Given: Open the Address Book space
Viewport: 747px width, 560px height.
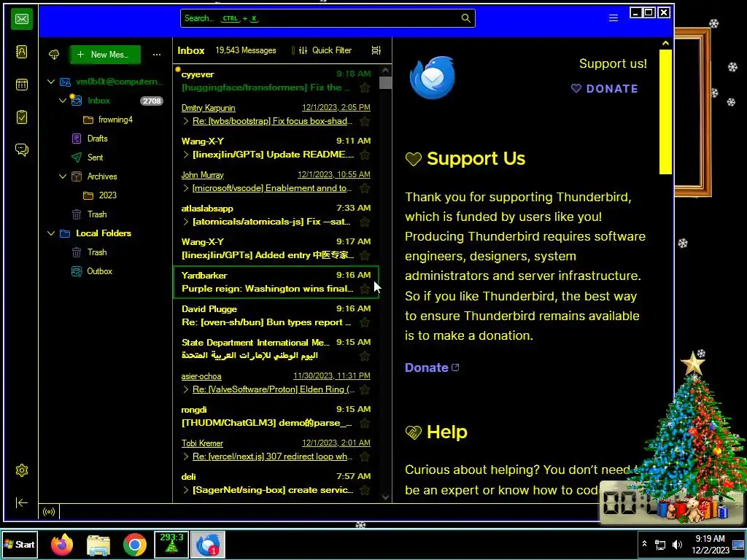Looking at the screenshot, I should [21, 52].
